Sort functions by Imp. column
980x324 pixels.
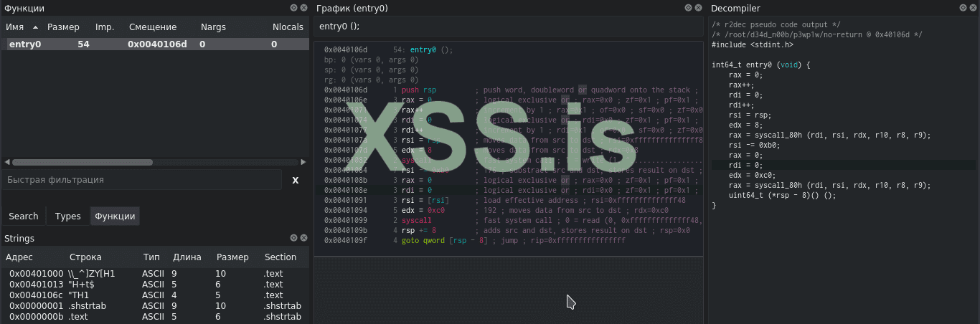105,27
